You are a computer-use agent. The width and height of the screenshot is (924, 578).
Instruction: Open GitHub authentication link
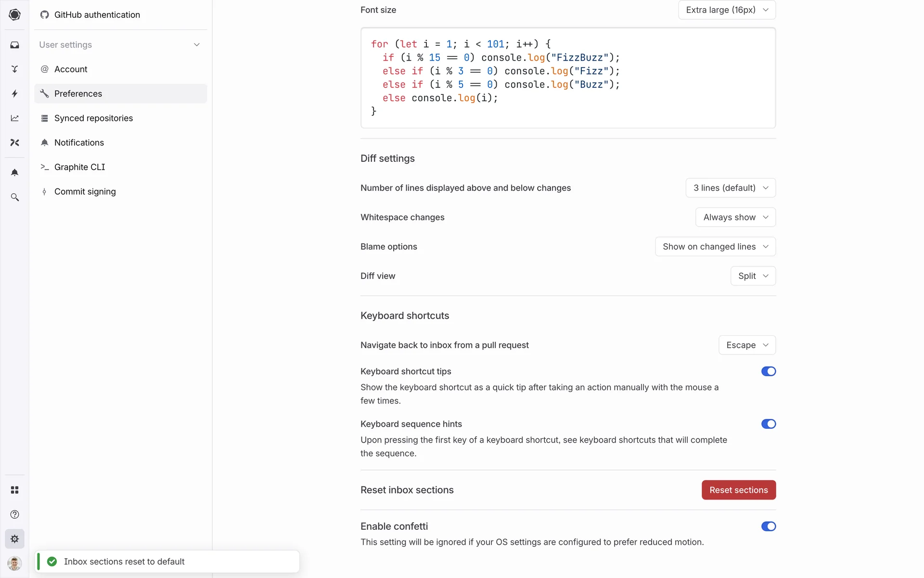point(97,15)
